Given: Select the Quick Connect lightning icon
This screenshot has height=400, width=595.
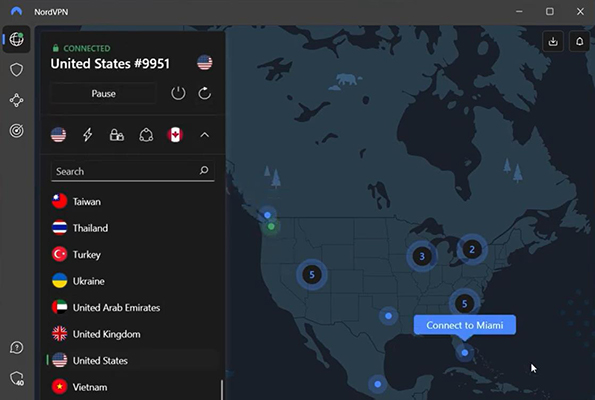Looking at the screenshot, I should (88, 135).
